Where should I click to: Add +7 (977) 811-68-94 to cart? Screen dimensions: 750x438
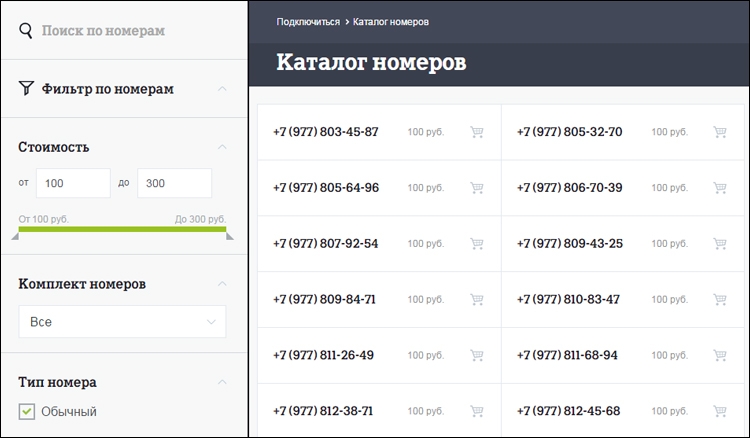pos(720,355)
